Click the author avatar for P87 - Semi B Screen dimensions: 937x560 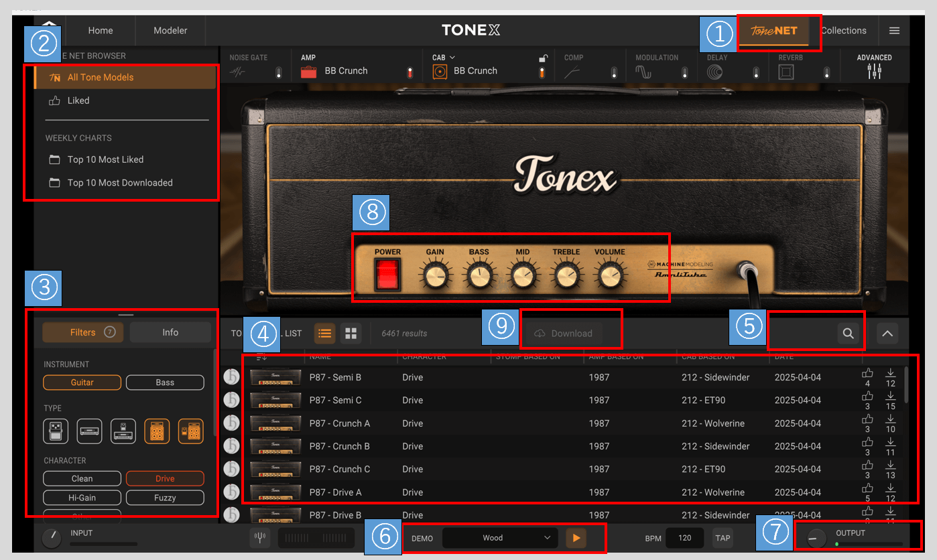coord(231,377)
